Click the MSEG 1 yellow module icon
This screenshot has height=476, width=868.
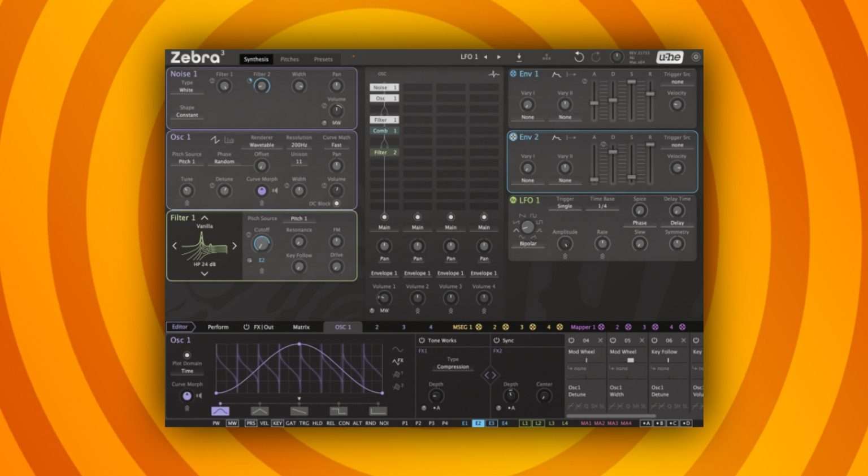pyautogui.click(x=479, y=327)
